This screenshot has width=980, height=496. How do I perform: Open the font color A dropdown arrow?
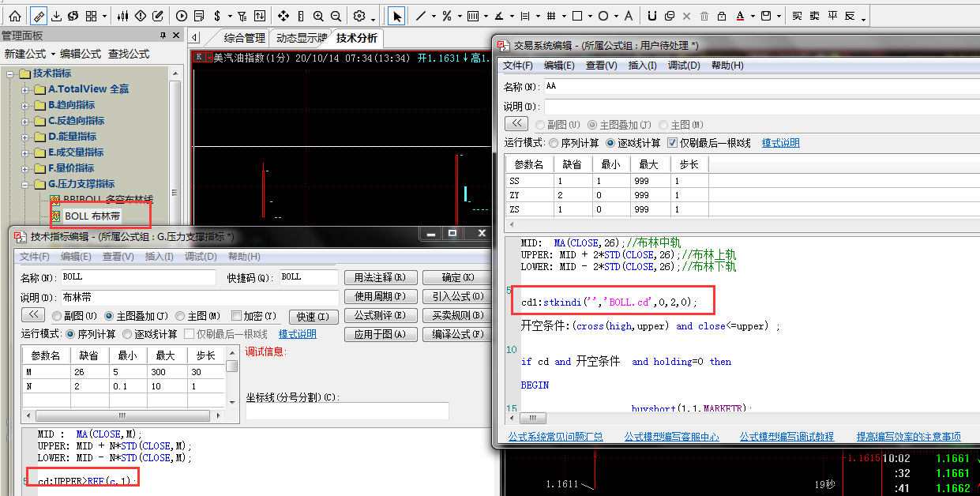tap(752, 17)
